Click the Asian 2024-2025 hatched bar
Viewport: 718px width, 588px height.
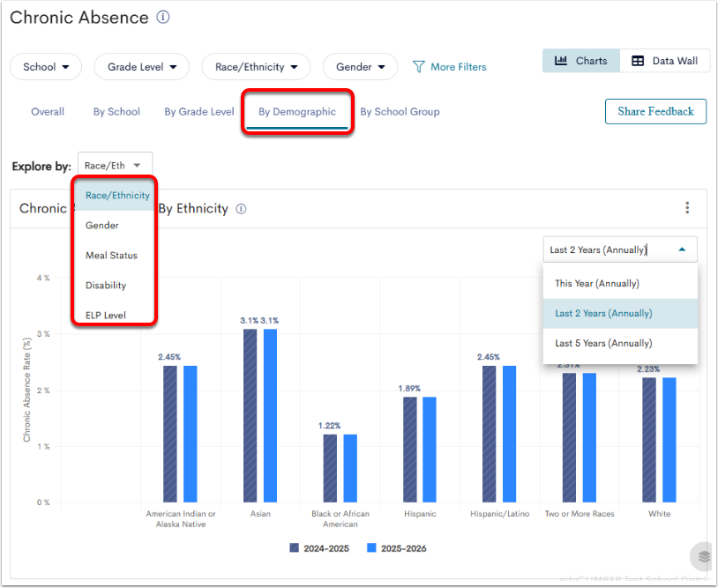250,415
